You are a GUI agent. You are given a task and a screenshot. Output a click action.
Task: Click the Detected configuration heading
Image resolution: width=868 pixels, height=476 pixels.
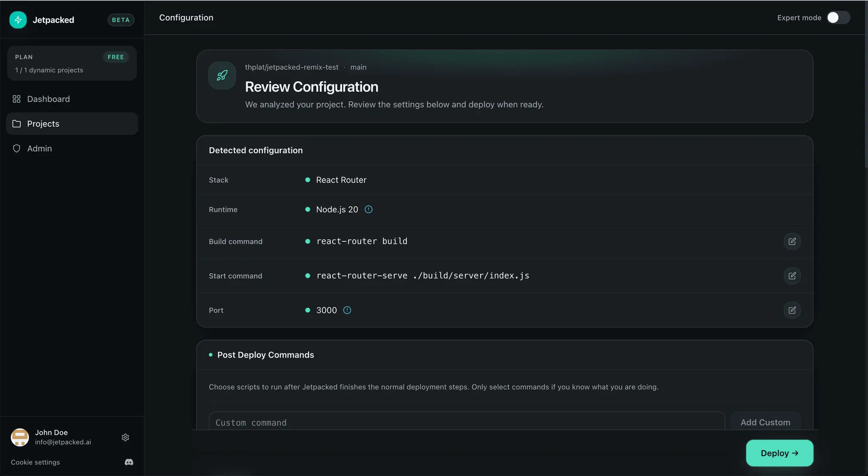256,150
